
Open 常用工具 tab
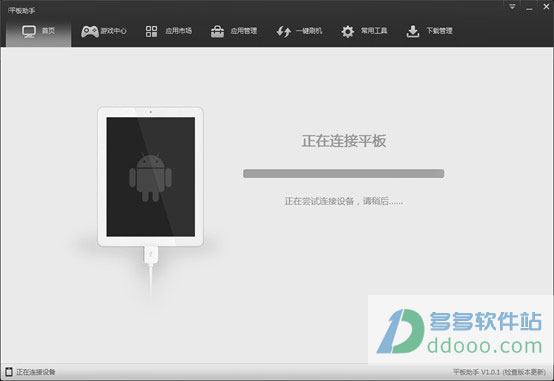click(374, 31)
